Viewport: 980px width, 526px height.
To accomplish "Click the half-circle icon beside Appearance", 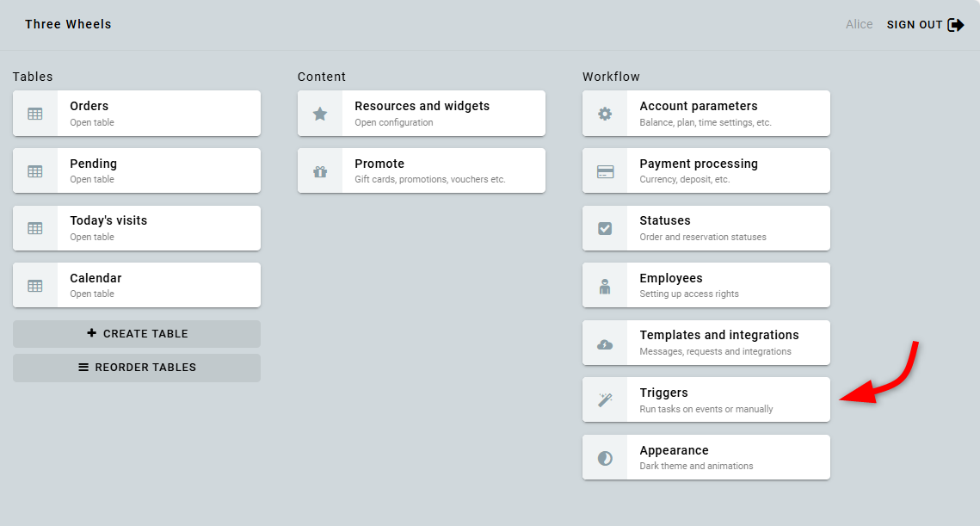I will [x=605, y=458].
